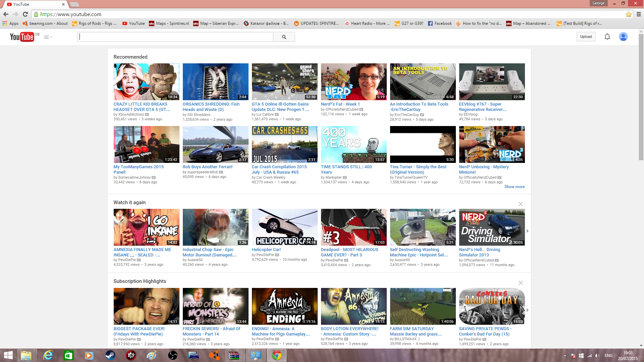The width and height of the screenshot is (644, 362).
Task: Open the YouTube bookmark
Action: pos(133,23)
